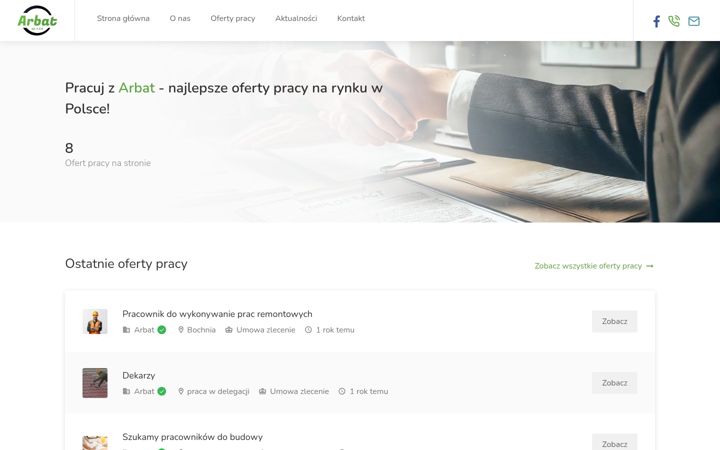The image size is (720, 450).
Task: Click the construction worker thumbnail
Action: 95,321
